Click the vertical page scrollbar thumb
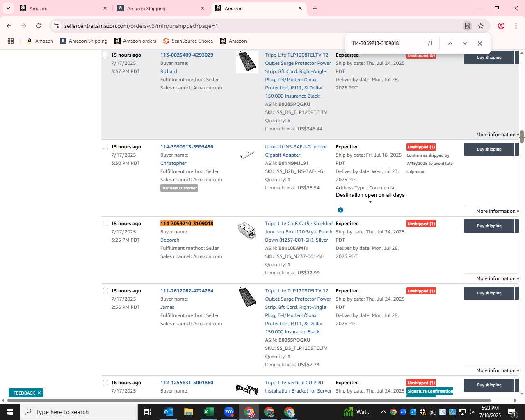 (522, 137)
